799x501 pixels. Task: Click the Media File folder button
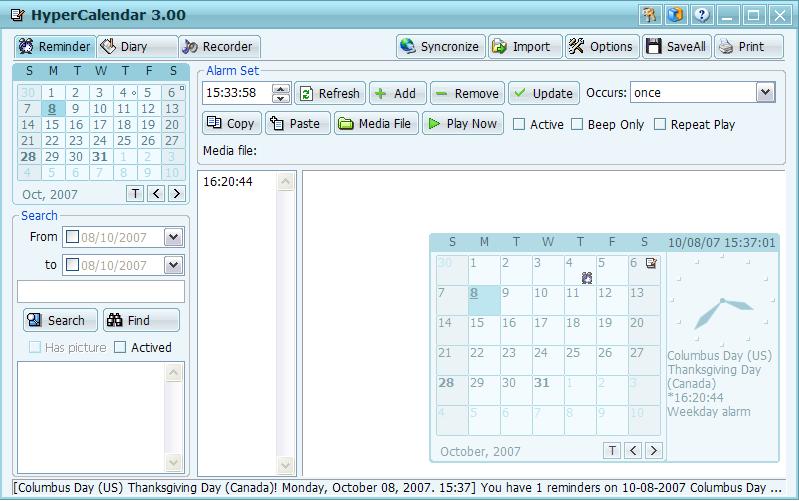tap(375, 124)
